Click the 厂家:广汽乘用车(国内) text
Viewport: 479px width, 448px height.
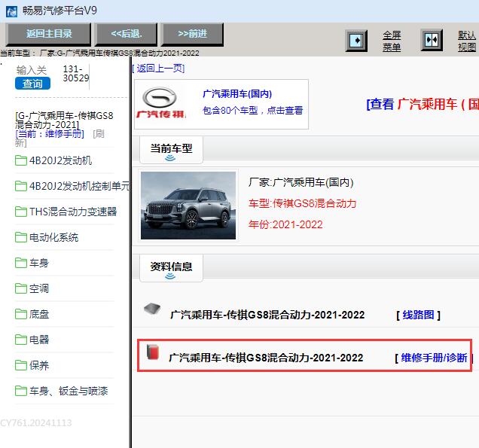tap(301, 182)
